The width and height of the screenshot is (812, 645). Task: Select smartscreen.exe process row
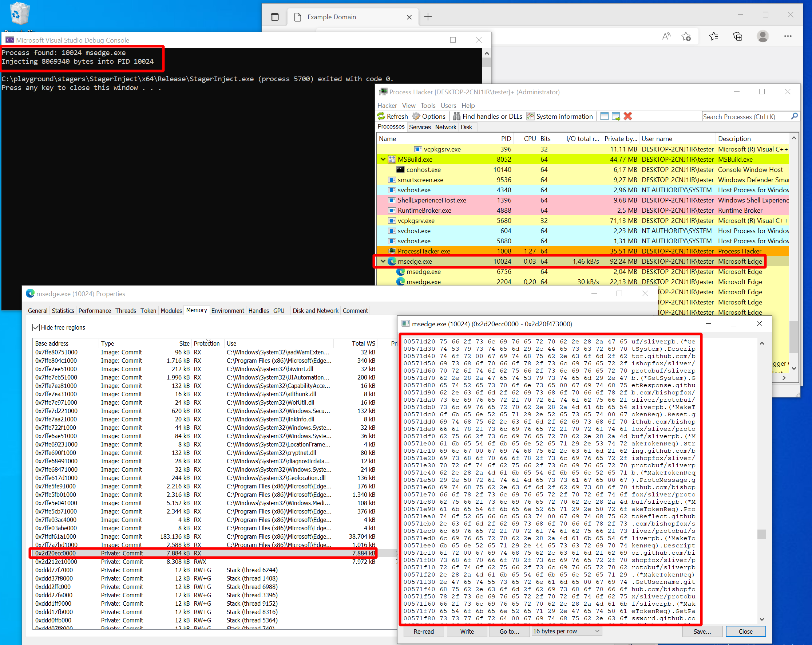582,180
